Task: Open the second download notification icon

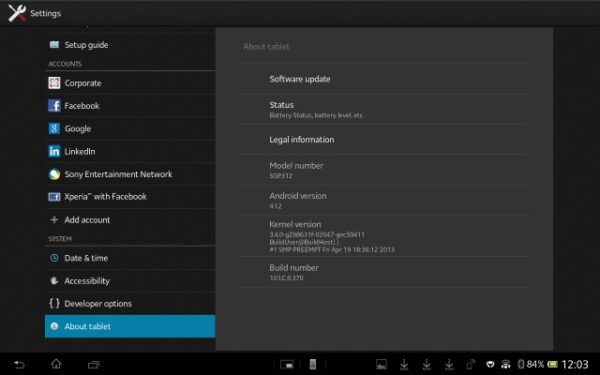Action: point(426,364)
